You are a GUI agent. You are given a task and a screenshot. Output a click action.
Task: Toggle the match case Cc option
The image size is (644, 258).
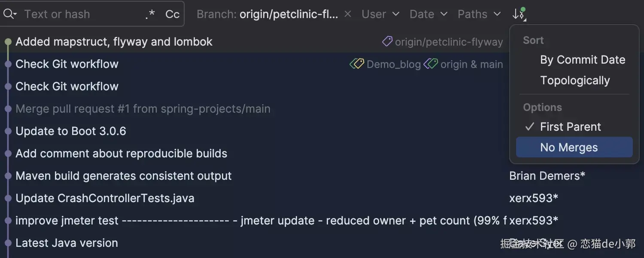[172, 14]
